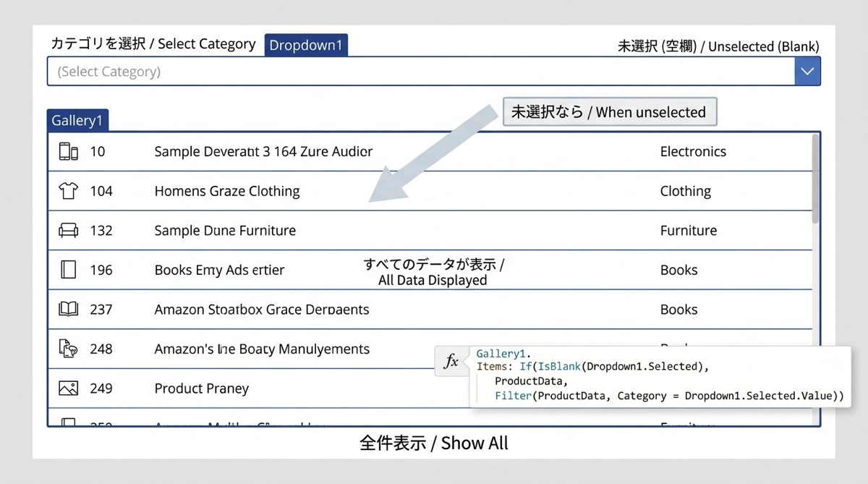Click the Show All caption text
The width and height of the screenshot is (868, 484).
pos(434,443)
